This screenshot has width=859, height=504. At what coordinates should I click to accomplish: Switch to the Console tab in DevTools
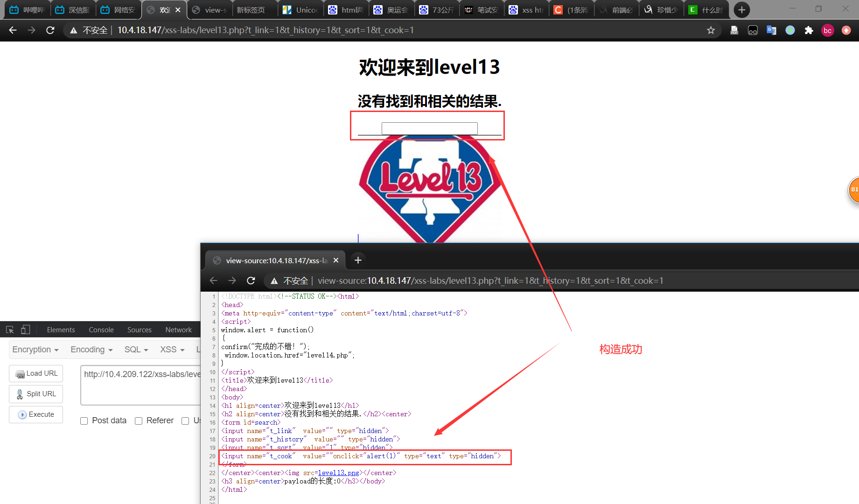coord(101,329)
